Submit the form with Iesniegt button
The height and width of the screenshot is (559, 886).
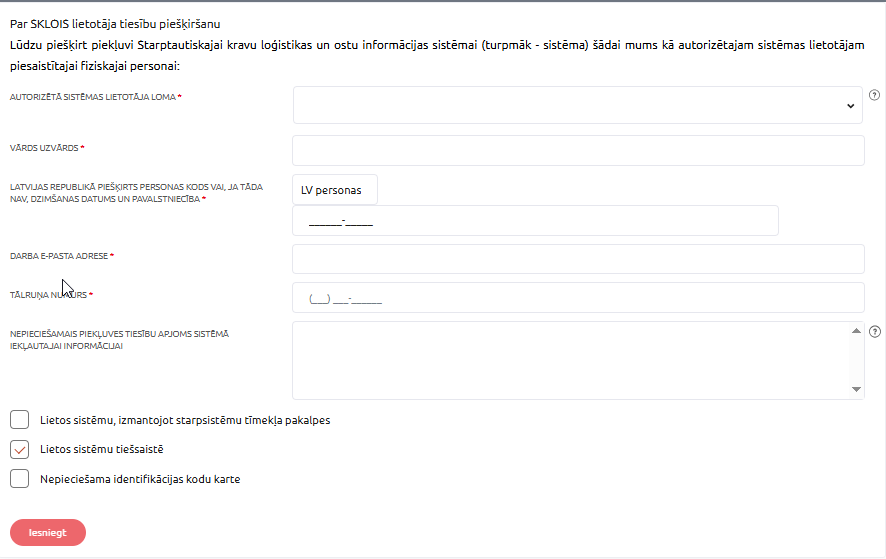pos(48,533)
